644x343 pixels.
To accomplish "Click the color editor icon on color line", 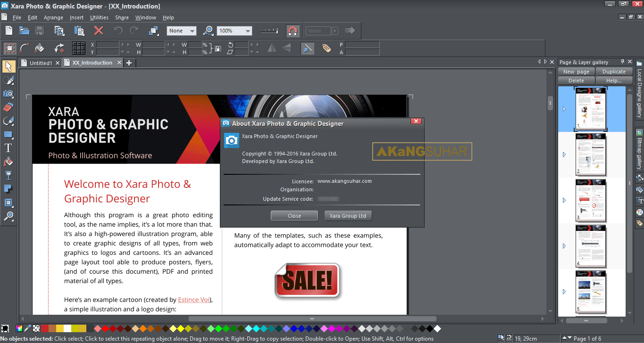I will point(19,328).
